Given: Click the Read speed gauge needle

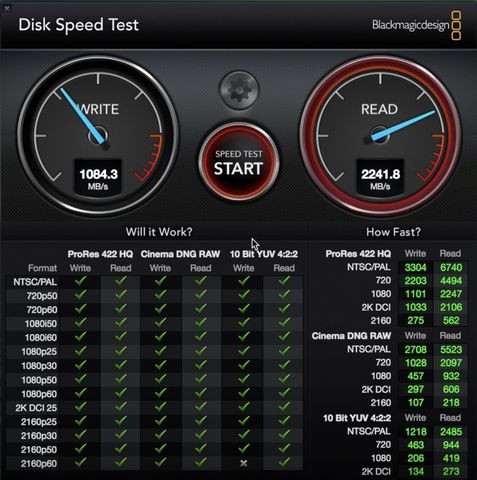Looking at the screenshot, I should point(403,126).
